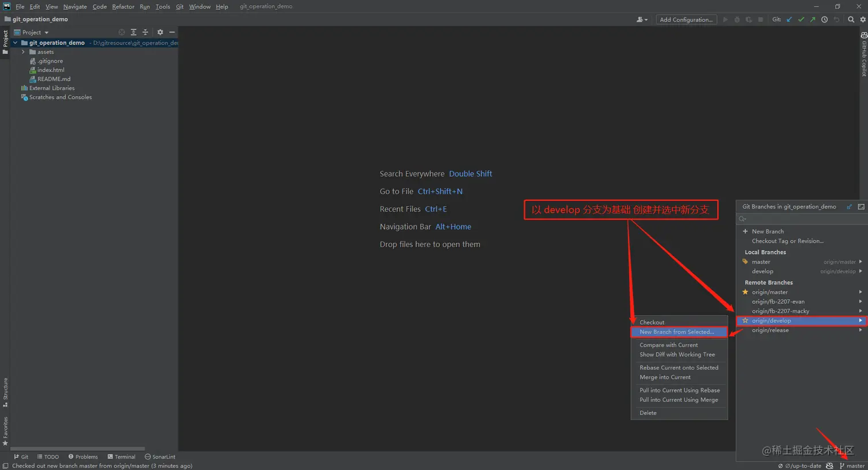Viewport: 868px width, 470px height.
Task: Click the green Push arrow icon
Action: point(812,20)
